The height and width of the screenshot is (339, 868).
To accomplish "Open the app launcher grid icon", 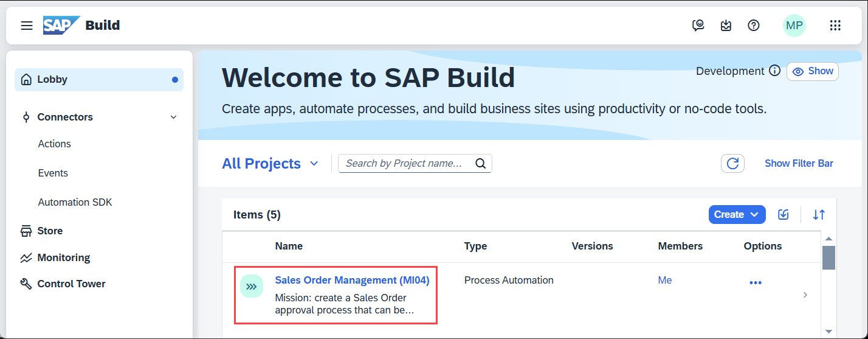I will 835,26.
